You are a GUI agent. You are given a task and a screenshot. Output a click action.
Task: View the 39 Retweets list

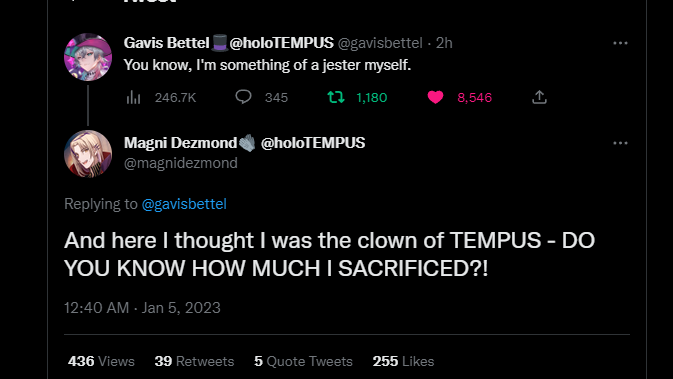[x=194, y=361]
